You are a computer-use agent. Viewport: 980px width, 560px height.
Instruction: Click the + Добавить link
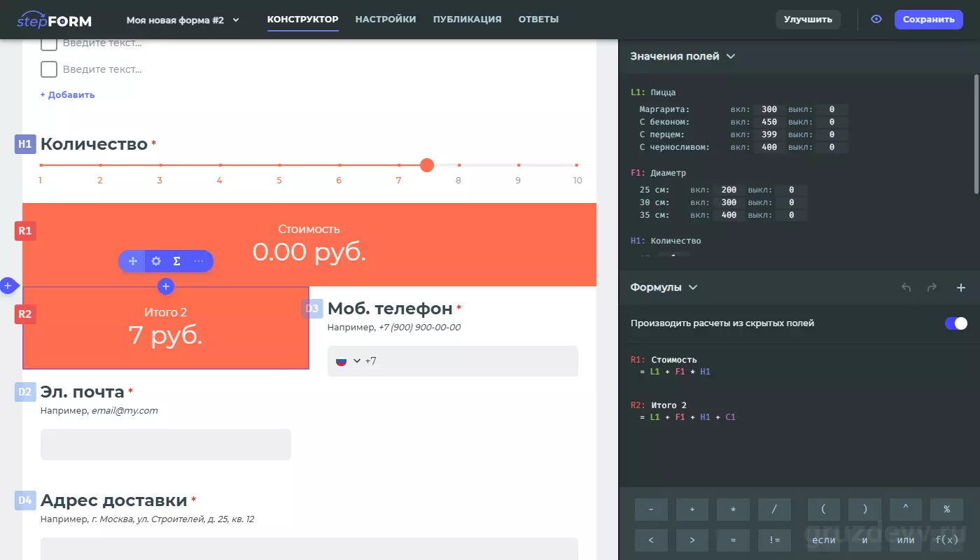67,94
